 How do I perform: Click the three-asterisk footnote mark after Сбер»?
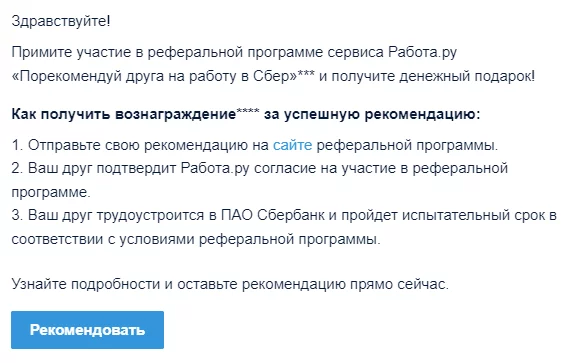[x=306, y=73]
